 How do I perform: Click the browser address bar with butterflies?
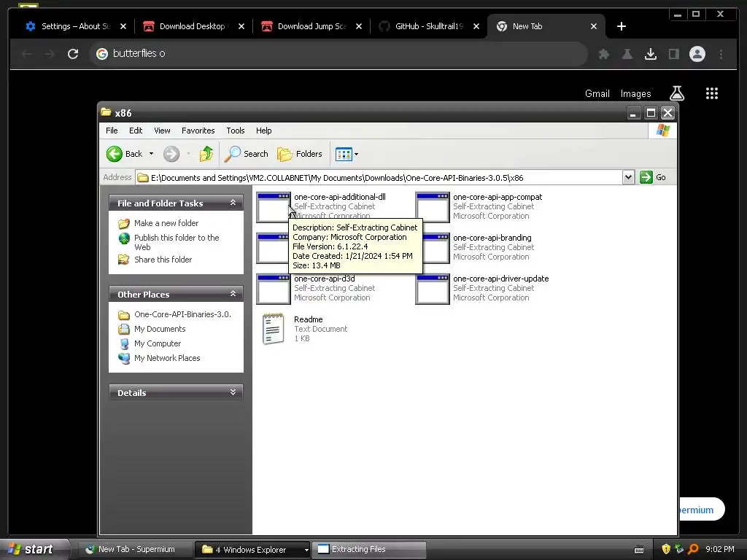(338, 53)
